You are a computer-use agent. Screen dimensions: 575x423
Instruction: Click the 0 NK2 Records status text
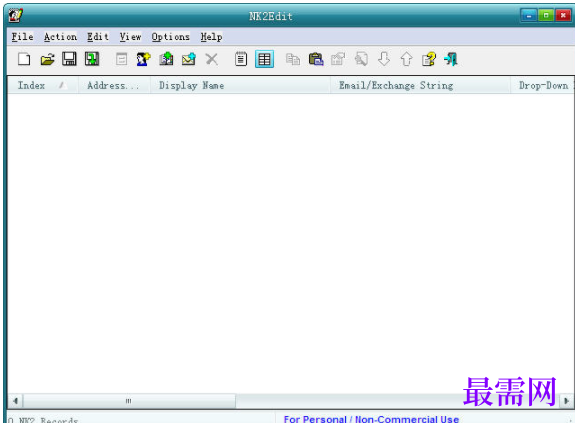tap(43, 420)
